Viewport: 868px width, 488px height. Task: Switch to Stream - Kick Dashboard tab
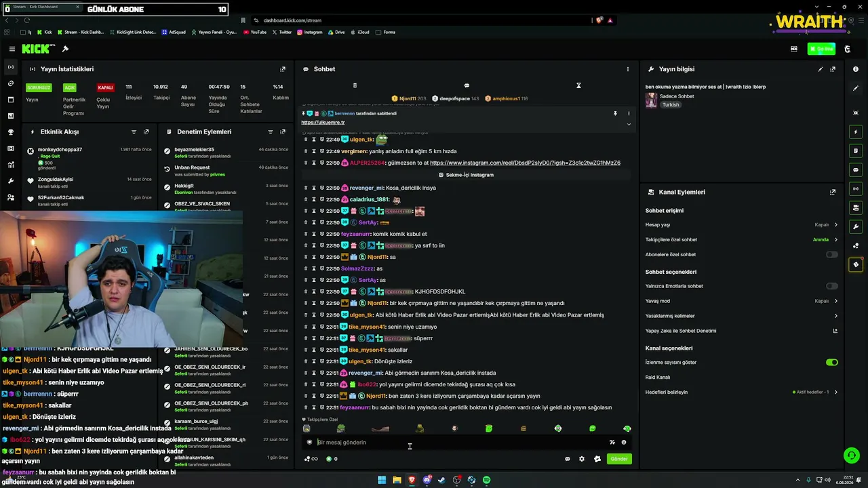[41, 7]
